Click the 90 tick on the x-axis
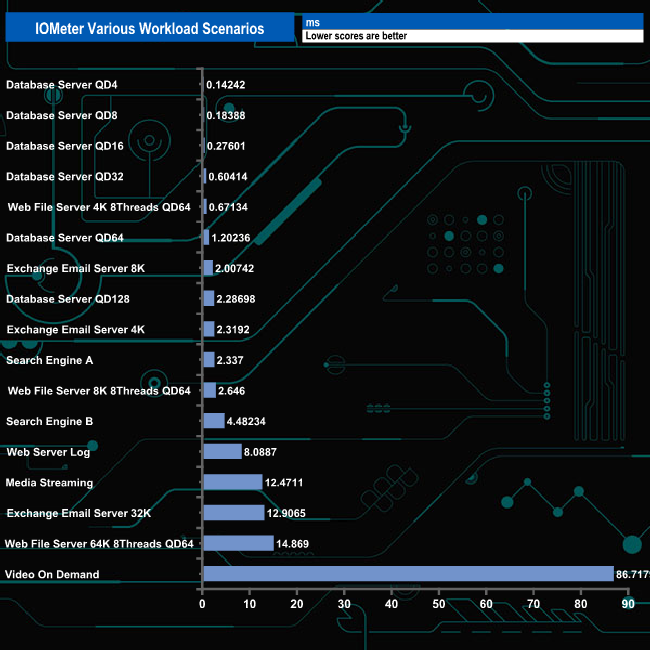 627,603
